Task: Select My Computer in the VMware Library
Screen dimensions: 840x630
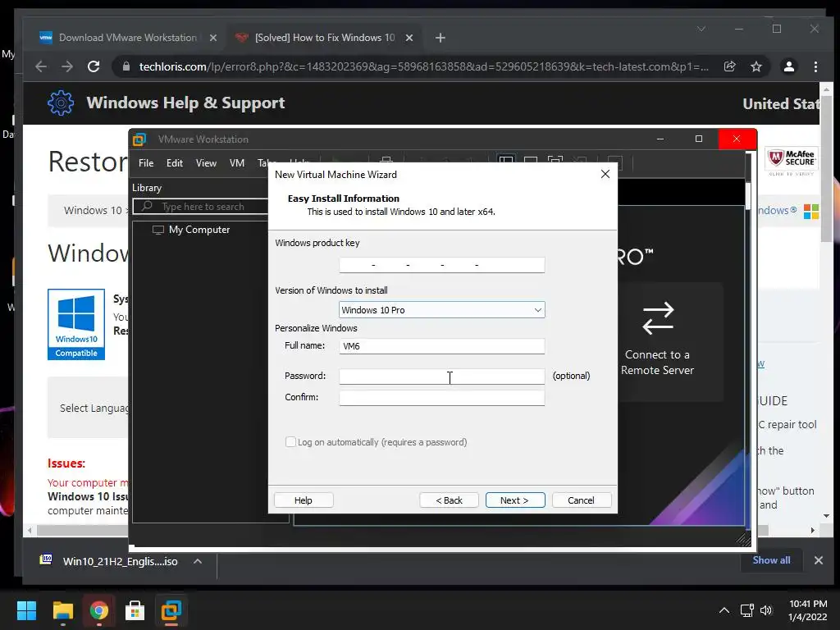Action: tap(199, 230)
